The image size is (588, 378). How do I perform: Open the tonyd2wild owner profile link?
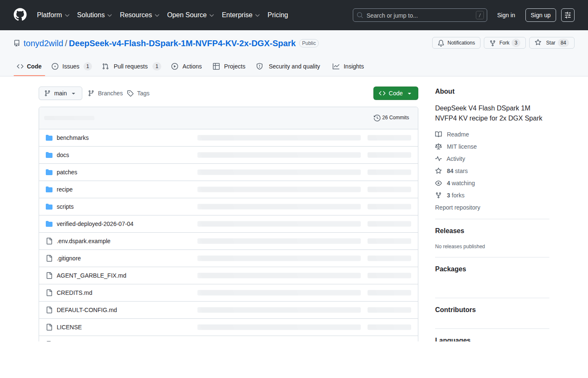tap(43, 43)
